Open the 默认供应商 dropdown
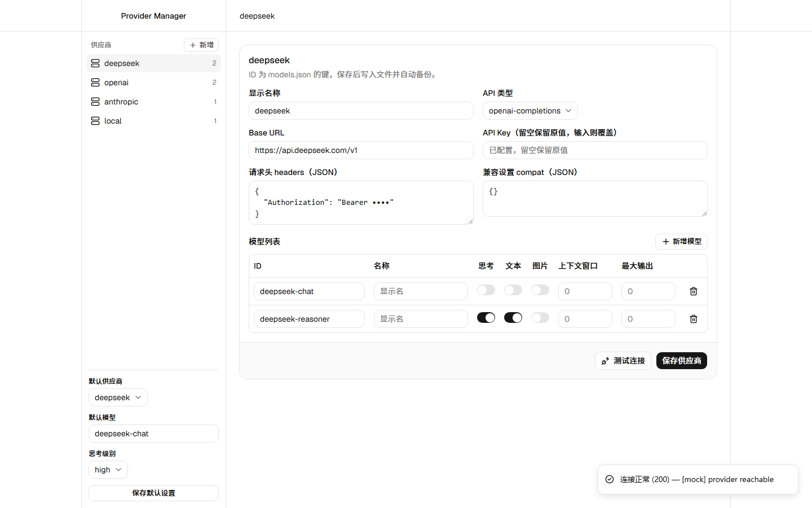 [x=118, y=397]
